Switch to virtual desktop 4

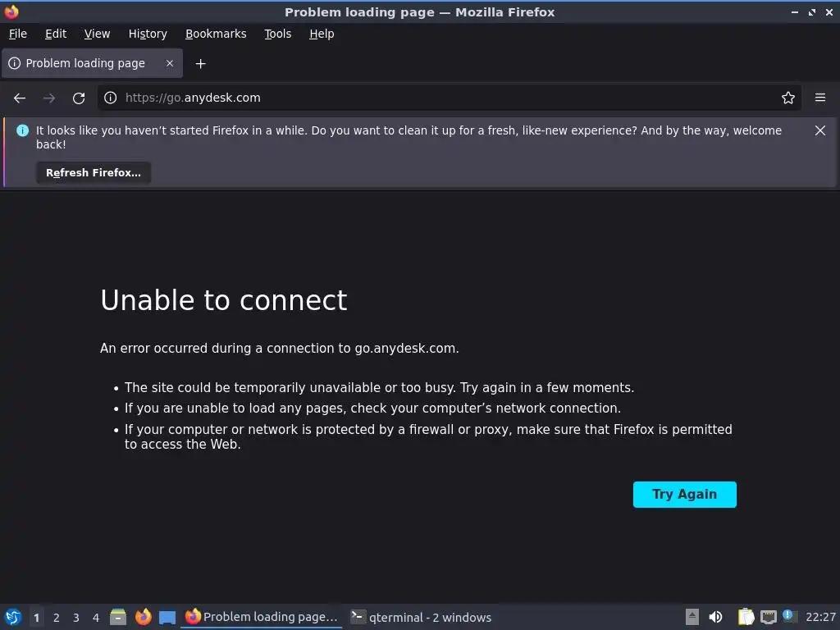[x=96, y=618]
